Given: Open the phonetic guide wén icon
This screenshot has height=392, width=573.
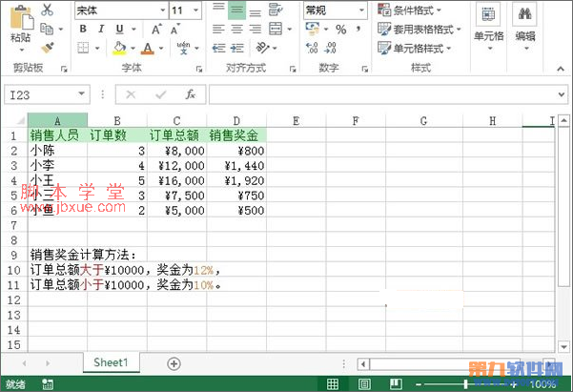Looking at the screenshot, I should tap(183, 48).
